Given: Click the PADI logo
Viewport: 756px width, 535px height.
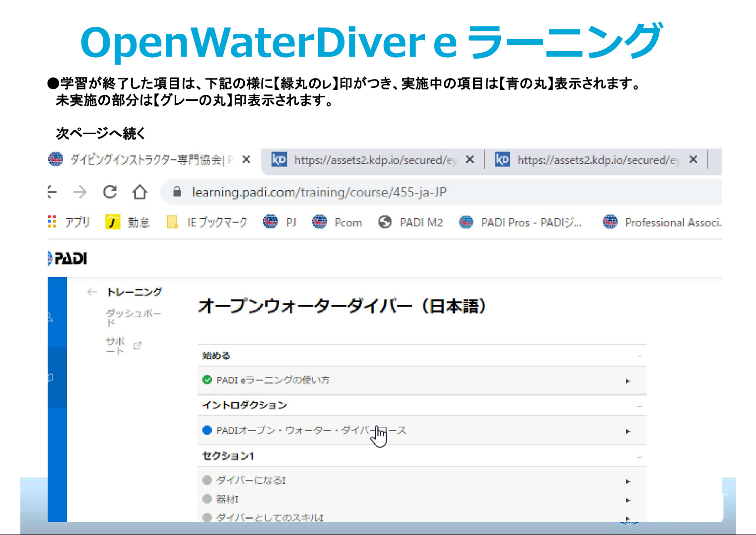Looking at the screenshot, I should 68,258.
